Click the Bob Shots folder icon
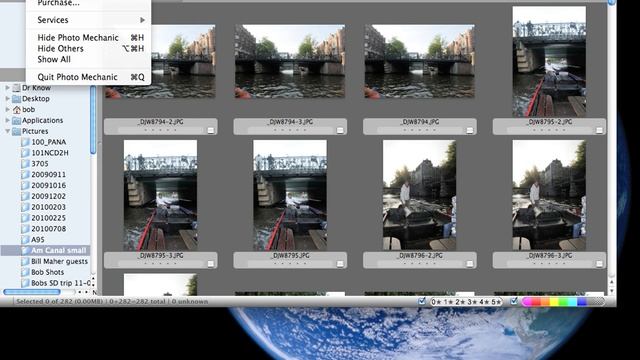This screenshot has width=640, height=360. click(25, 272)
